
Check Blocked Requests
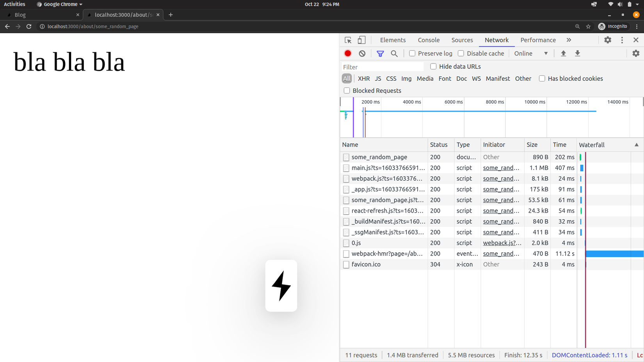(x=347, y=90)
